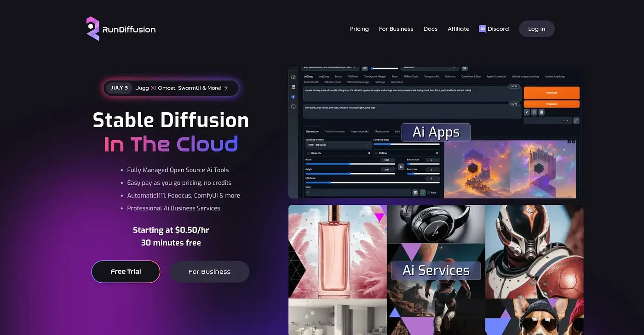The width and height of the screenshot is (644, 335).
Task: Click the For Business button beside Free Trial
Action: (x=209, y=272)
